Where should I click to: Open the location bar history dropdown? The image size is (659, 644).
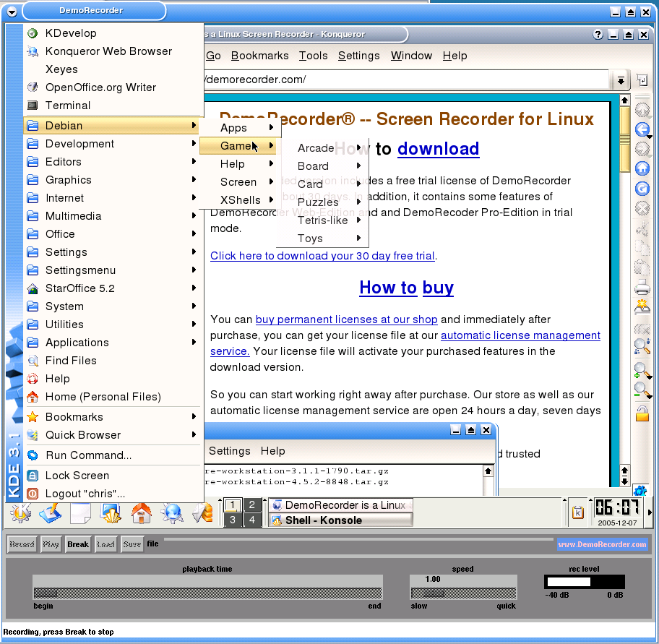[620, 80]
